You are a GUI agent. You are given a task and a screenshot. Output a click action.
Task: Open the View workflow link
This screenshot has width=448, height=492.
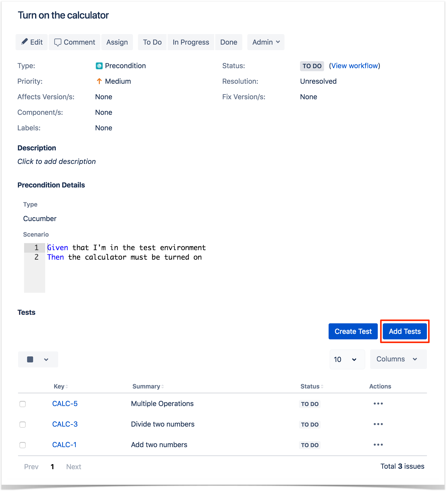click(355, 66)
